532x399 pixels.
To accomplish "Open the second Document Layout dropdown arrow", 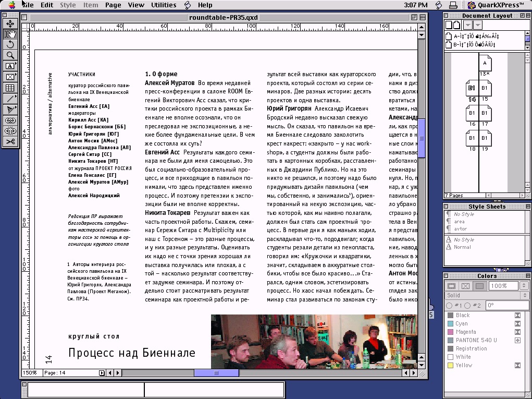I will coord(478,25).
